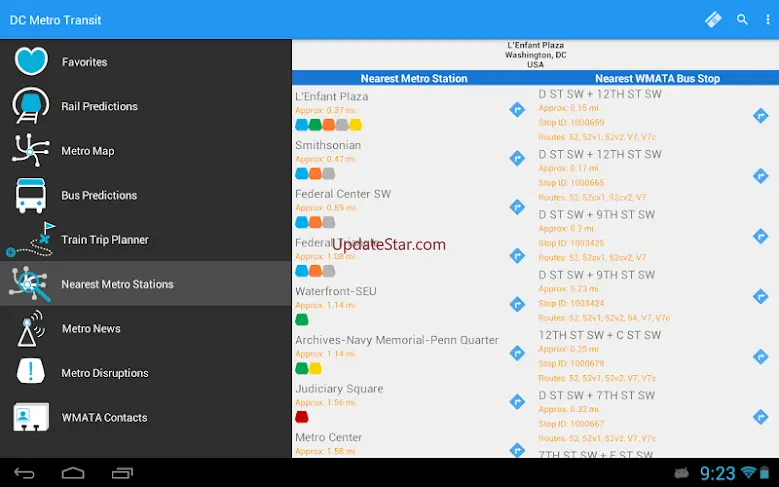Screen dimensions: 779x487
Task: Tap Android home button
Action: [73, 473]
